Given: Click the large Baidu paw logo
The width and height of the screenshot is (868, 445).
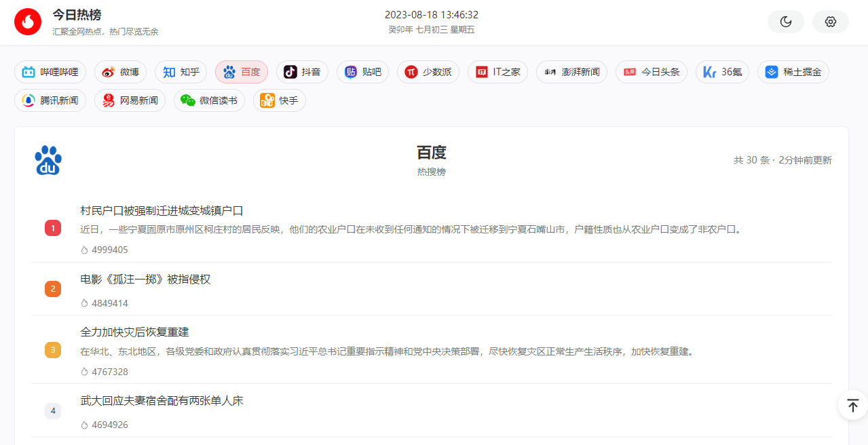Looking at the screenshot, I should (48, 160).
